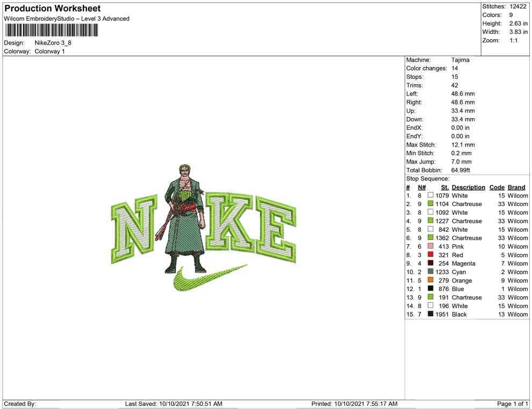Click the Description column header
The image size is (532, 409).
click(x=468, y=187)
